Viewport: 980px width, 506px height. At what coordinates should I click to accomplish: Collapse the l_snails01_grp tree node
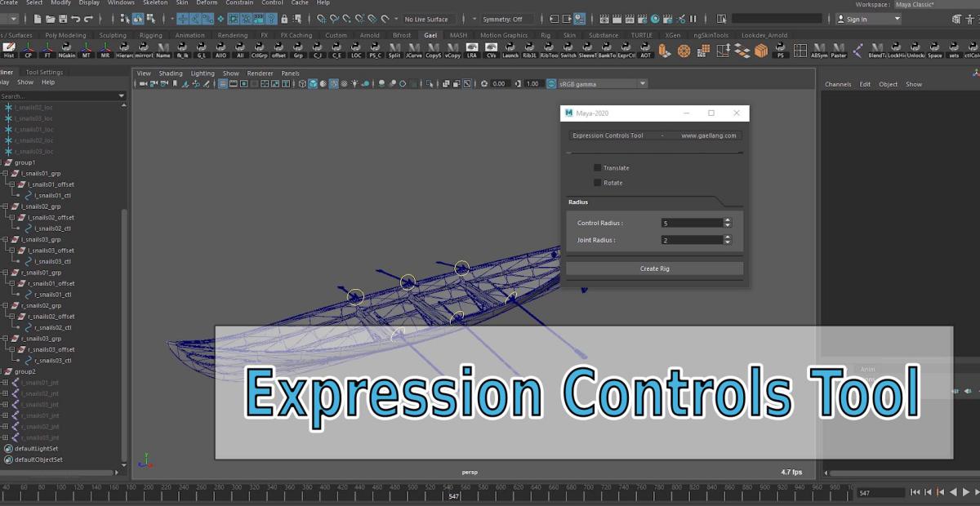(x=5, y=174)
